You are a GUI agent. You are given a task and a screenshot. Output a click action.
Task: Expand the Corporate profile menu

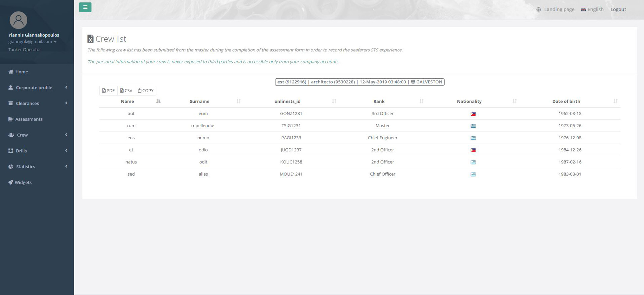pyautogui.click(x=34, y=87)
